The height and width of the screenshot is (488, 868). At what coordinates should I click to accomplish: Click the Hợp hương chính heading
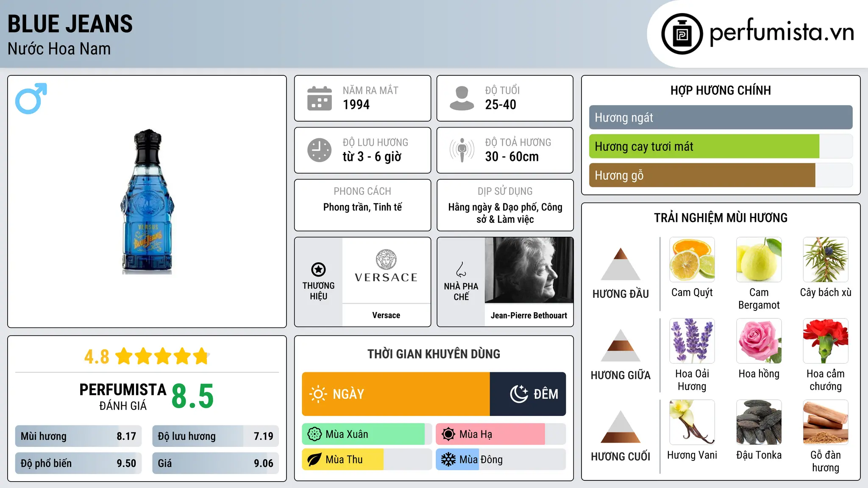click(x=721, y=90)
